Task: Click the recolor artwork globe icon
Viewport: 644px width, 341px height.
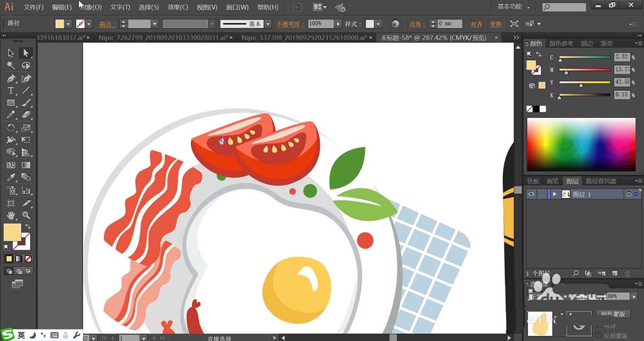Action: click(396, 24)
